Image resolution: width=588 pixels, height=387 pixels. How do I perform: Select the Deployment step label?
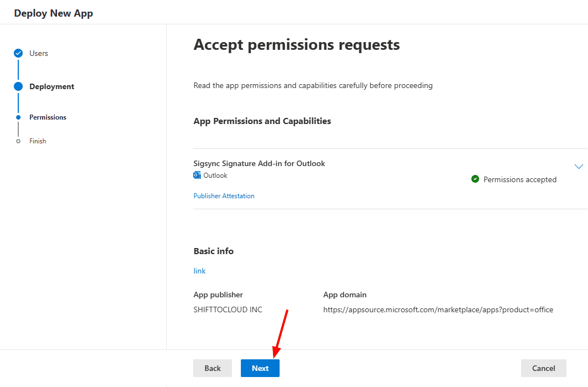51,86
